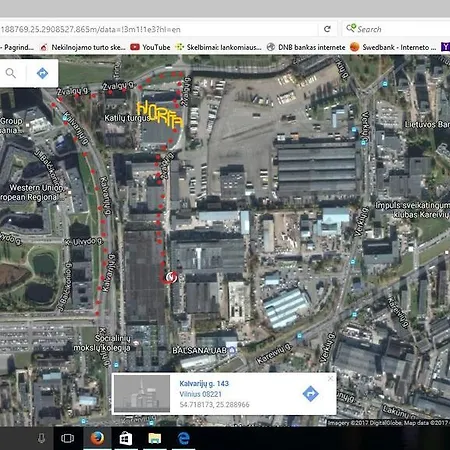The width and height of the screenshot is (450, 450).
Task: Click the Vilnius 08221 text in info card
Action: pos(200,394)
